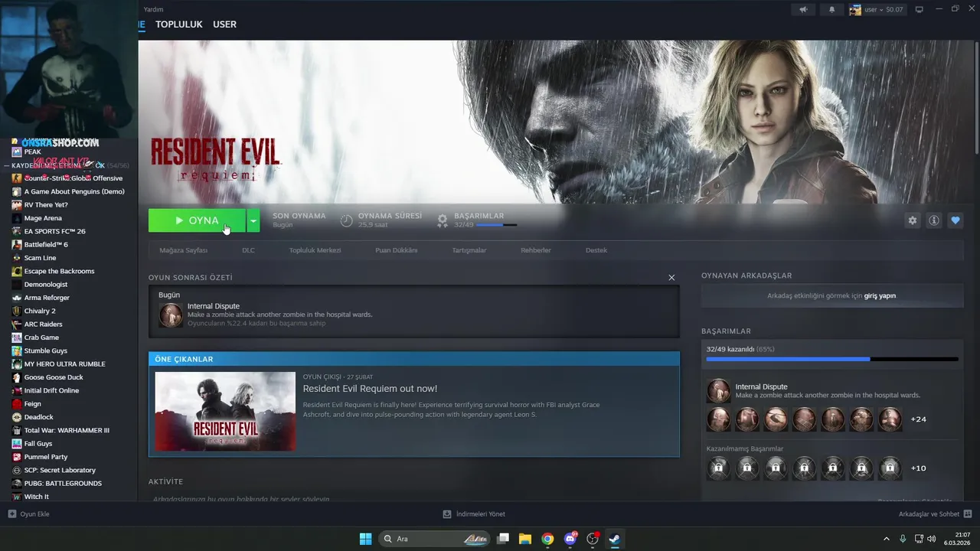980x551 pixels.
Task: Click the İndirmeleri Yönet download icon
Action: 447,514
